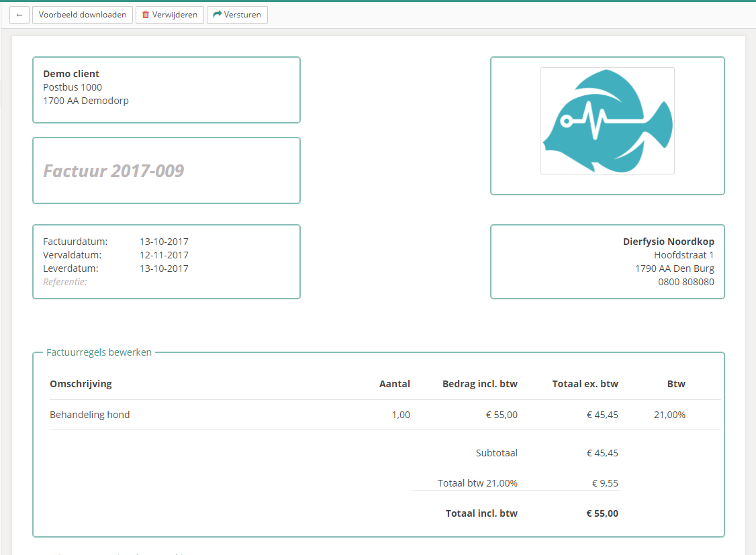Click quantity 1,00 in invoice row
The height and width of the screenshot is (555, 756).
(401, 415)
